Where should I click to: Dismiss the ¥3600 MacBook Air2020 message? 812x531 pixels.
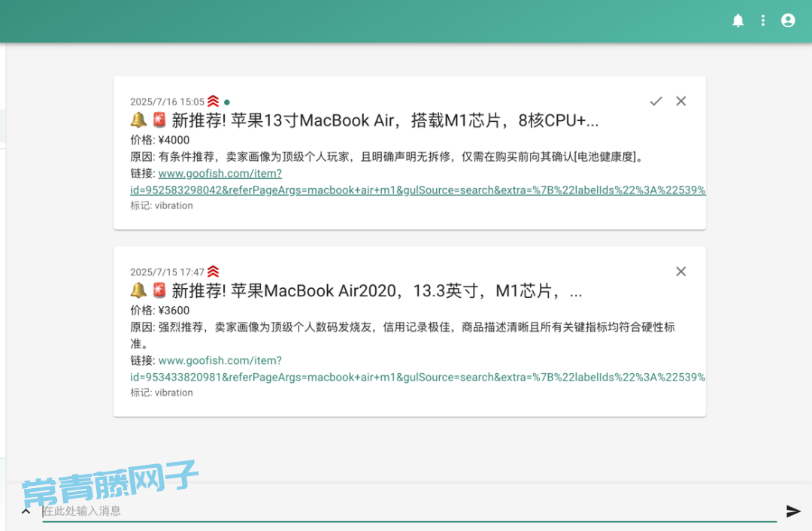coord(681,272)
